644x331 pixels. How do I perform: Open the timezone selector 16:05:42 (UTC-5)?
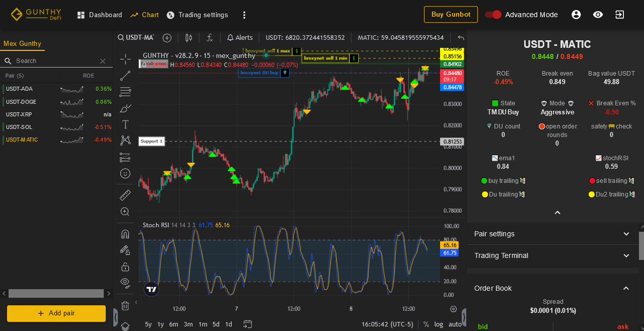click(x=387, y=324)
